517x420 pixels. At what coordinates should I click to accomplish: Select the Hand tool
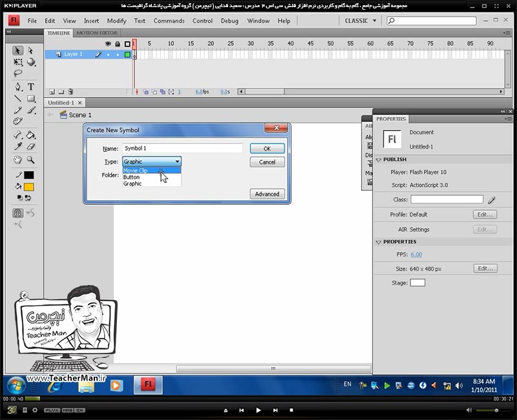(x=17, y=160)
